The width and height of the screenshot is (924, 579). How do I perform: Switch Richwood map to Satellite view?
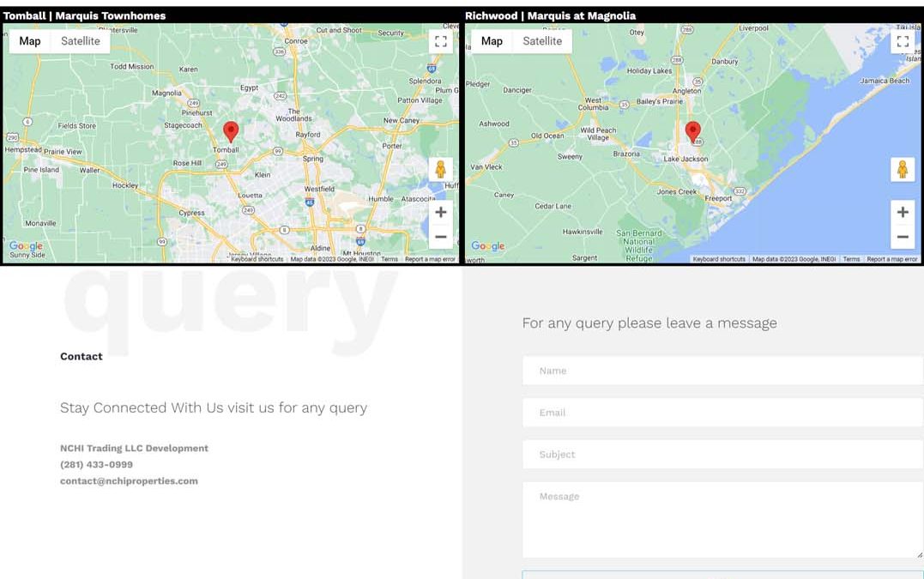pos(542,41)
